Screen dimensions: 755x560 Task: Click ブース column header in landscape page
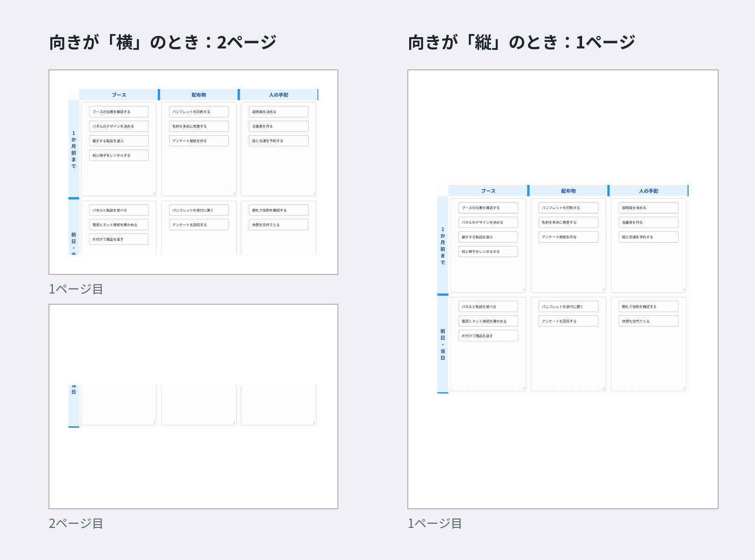point(119,95)
